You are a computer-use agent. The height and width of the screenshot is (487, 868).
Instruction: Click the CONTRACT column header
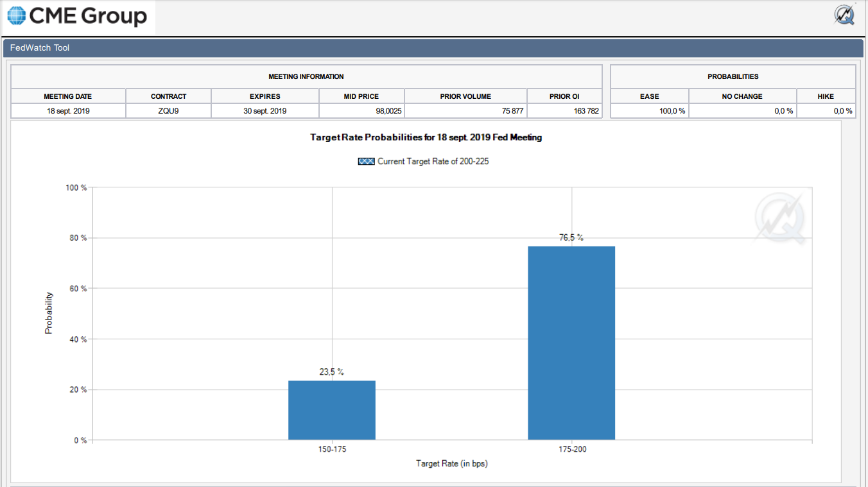pos(168,96)
